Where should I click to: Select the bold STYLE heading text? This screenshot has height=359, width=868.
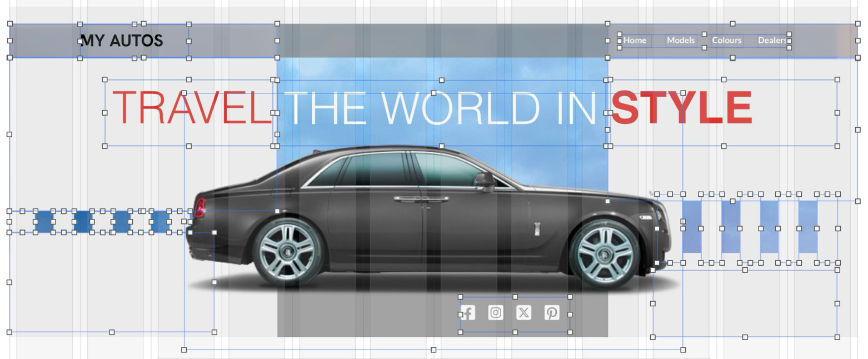click(681, 108)
